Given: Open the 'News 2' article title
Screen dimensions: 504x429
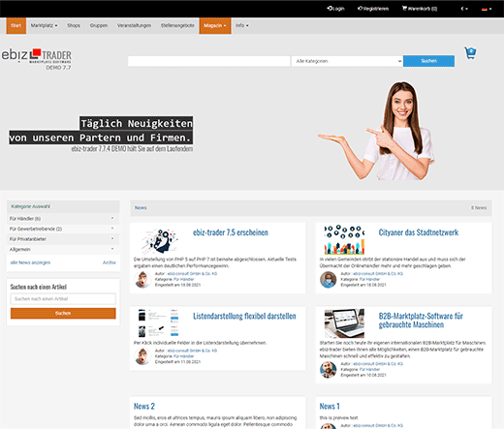Looking at the screenshot, I should point(144,406).
